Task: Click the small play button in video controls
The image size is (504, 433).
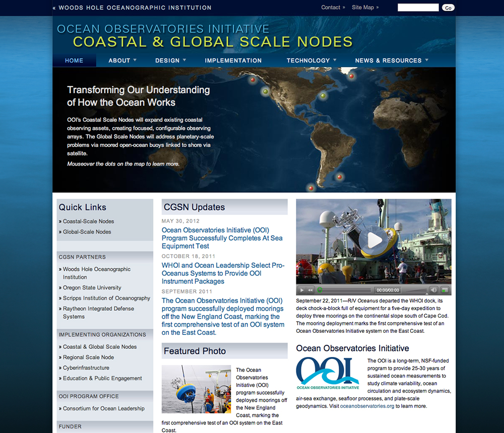Action: [x=301, y=290]
